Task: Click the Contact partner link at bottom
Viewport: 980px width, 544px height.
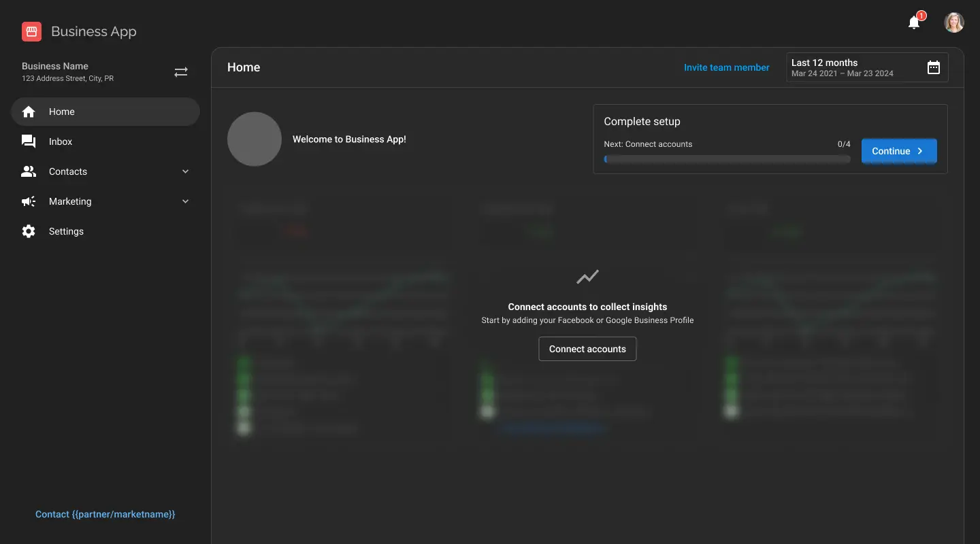Action: pyautogui.click(x=105, y=514)
